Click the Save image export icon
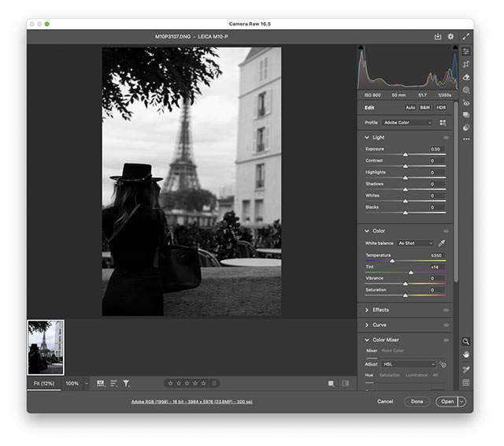Image resolution: width=504 pixels, height=446 pixels. (x=438, y=37)
